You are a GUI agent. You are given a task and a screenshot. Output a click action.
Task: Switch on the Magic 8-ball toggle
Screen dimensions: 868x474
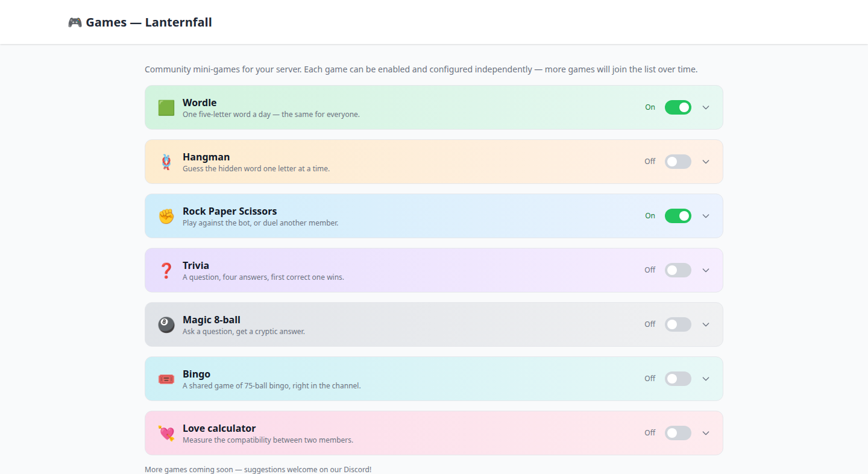[678, 324]
